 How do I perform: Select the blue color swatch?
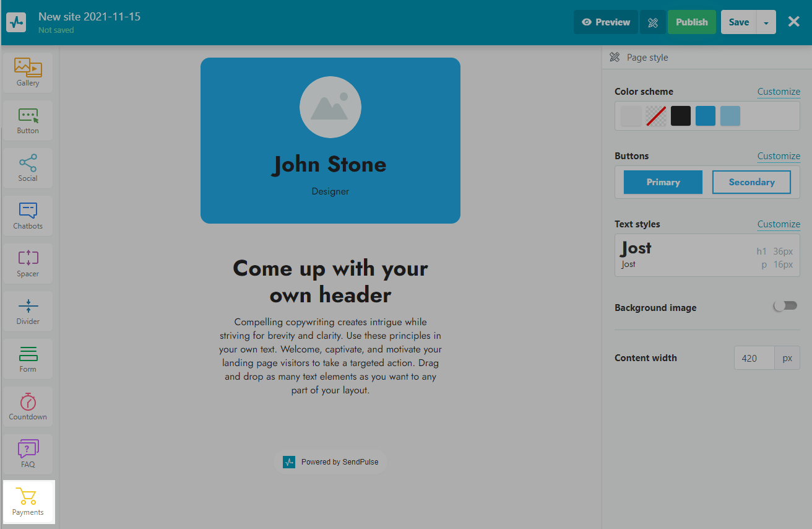click(x=706, y=116)
